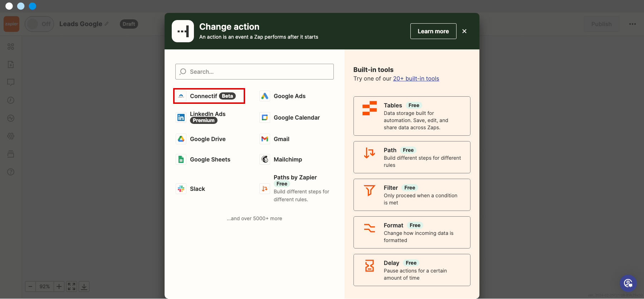Pick the Mailchimp icon
This screenshot has height=299, width=644.
point(265,159)
